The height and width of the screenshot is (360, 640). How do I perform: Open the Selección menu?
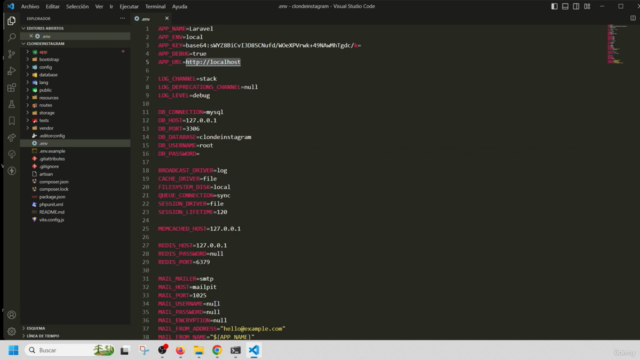(x=77, y=7)
